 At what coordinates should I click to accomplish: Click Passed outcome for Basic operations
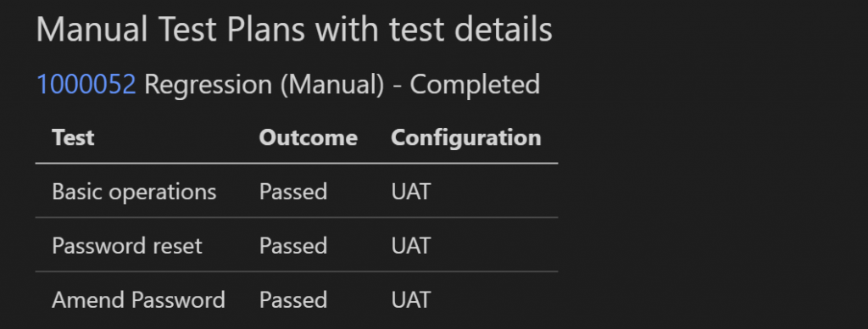293,192
